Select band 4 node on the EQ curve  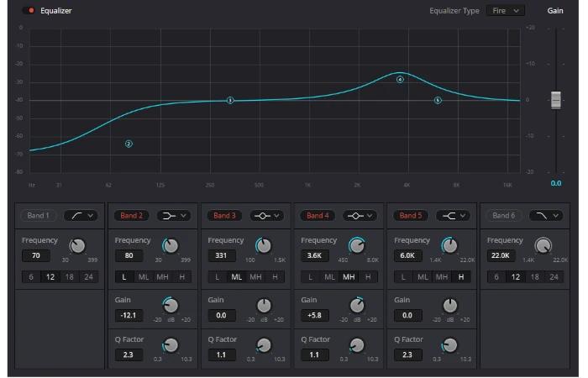[x=400, y=80]
